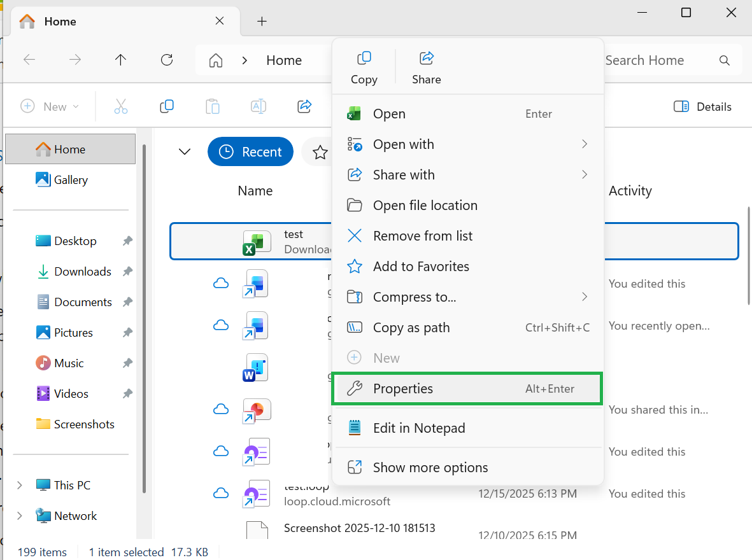
Task: Click the Share toolbar icon
Action: [x=304, y=106]
